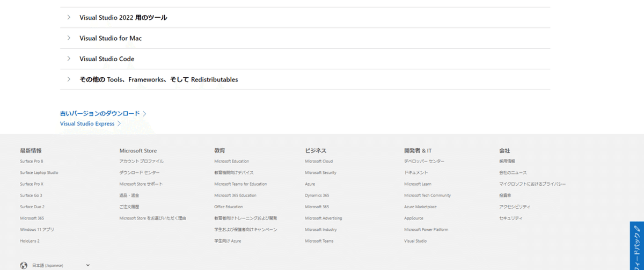Open the Surface Go 3 link
The width and height of the screenshot is (644, 270).
(31, 195)
